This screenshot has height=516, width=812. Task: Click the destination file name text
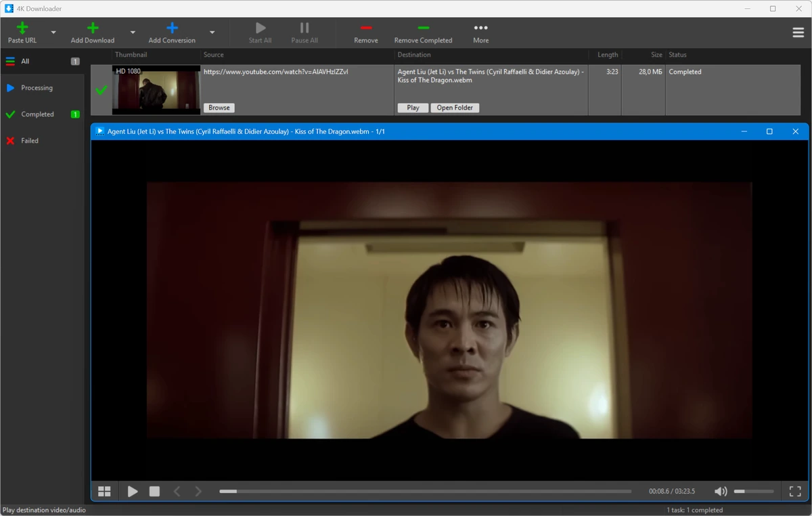[x=491, y=76]
